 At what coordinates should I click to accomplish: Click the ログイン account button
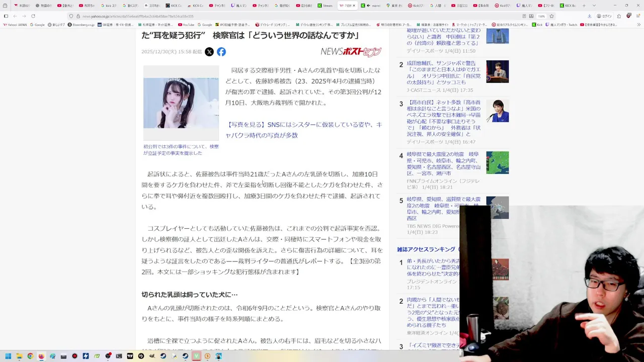coord(604,16)
